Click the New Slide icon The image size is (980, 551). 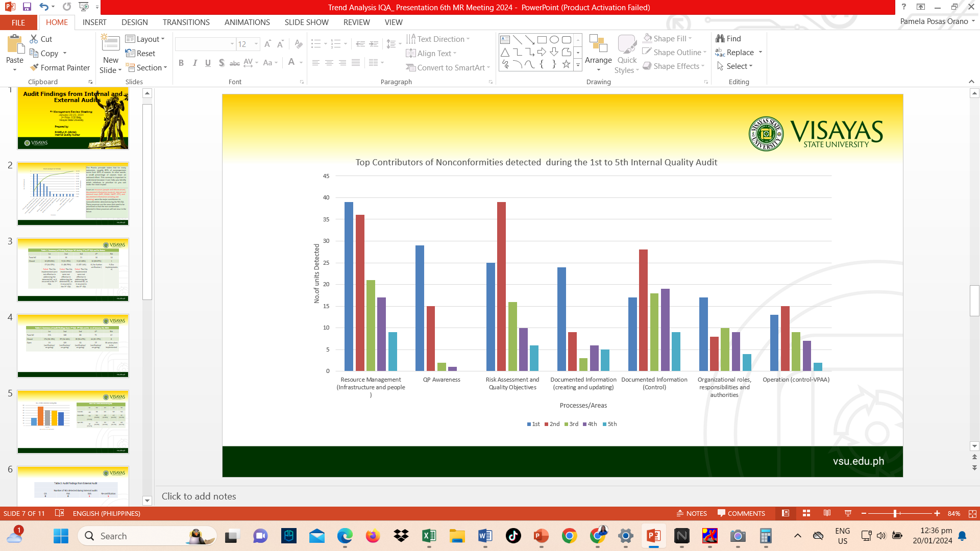pos(110,43)
